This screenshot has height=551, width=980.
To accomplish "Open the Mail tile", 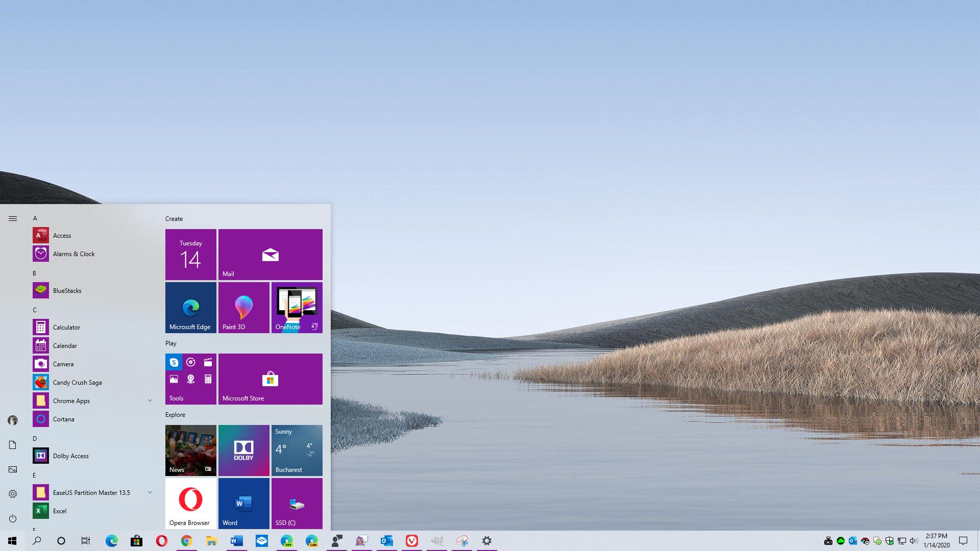I will pyautogui.click(x=271, y=255).
